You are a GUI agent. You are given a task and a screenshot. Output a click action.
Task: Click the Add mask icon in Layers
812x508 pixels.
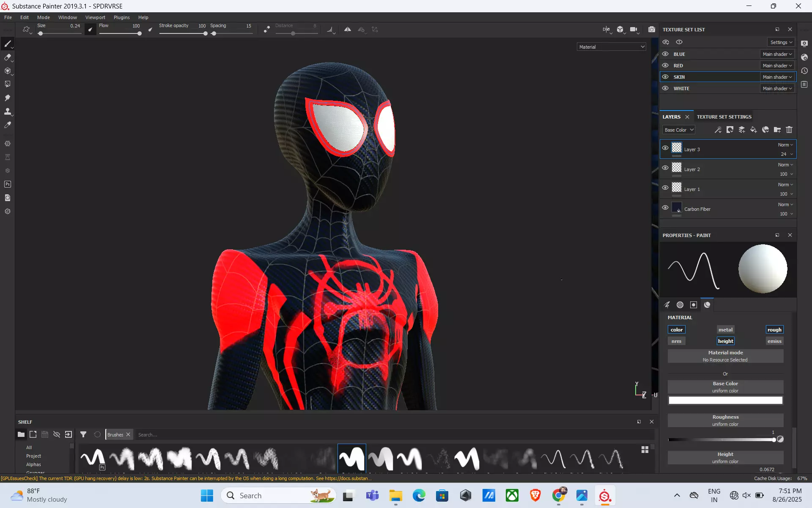(x=730, y=130)
